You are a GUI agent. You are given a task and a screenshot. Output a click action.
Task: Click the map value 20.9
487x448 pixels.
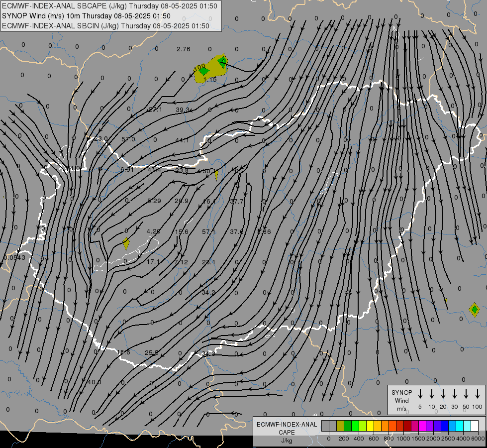click(182, 201)
